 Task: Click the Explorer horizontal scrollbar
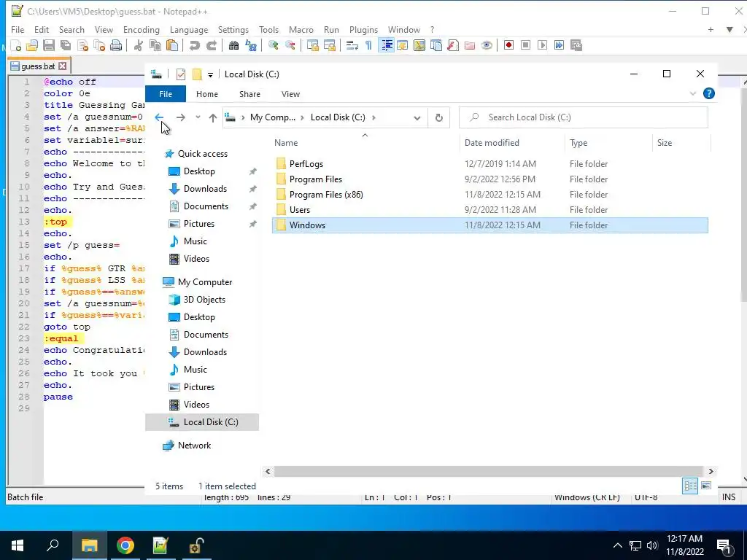click(x=489, y=472)
